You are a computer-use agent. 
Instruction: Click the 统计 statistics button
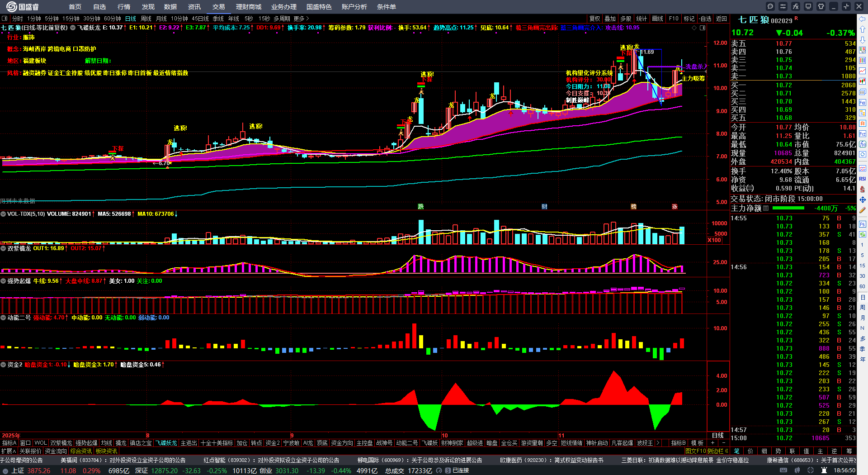point(642,19)
